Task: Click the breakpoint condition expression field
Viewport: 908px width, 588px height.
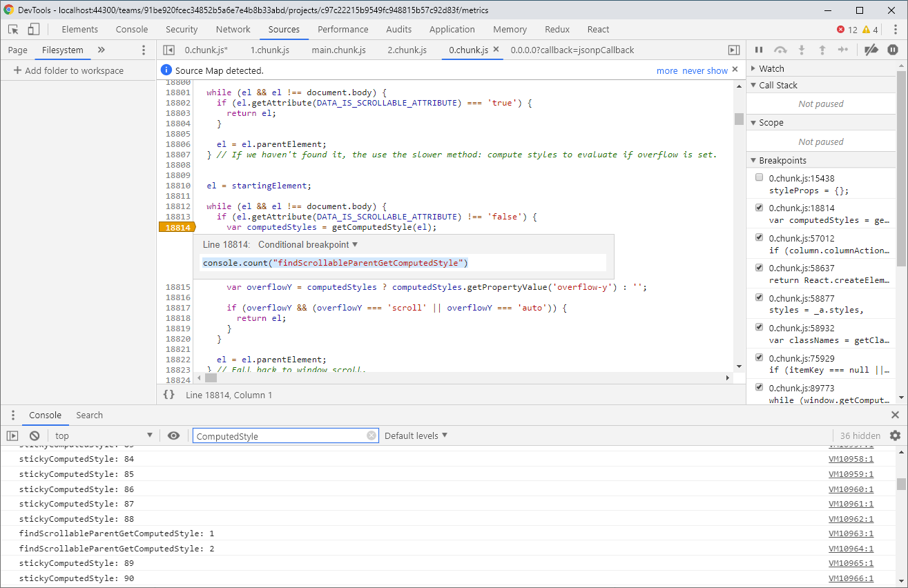Action: (x=403, y=263)
